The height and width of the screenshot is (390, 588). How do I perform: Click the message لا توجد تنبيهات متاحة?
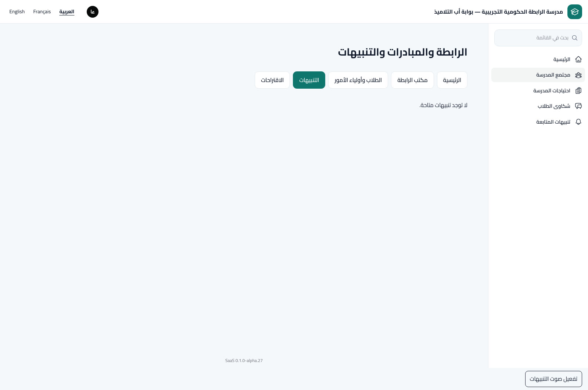(x=443, y=105)
